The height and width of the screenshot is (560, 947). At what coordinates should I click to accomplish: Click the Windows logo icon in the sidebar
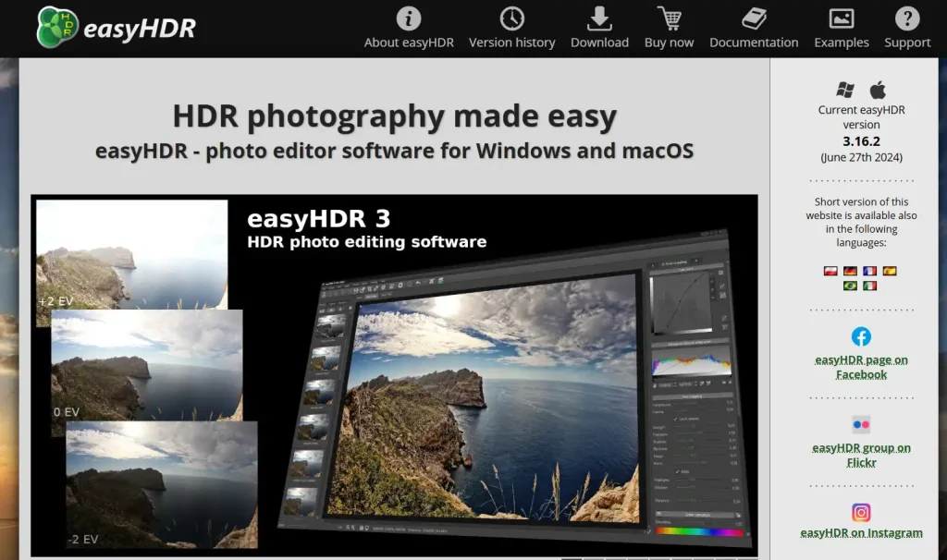pyautogui.click(x=845, y=90)
